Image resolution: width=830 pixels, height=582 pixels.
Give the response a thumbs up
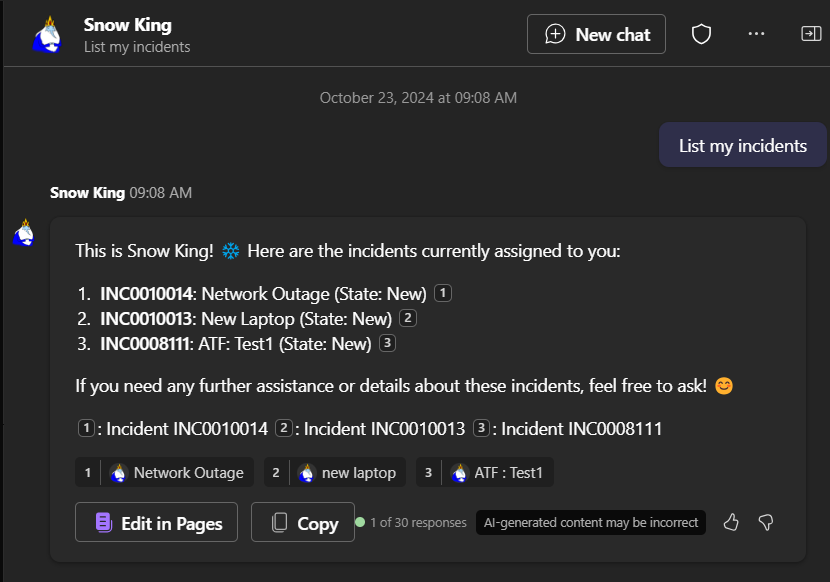point(731,522)
